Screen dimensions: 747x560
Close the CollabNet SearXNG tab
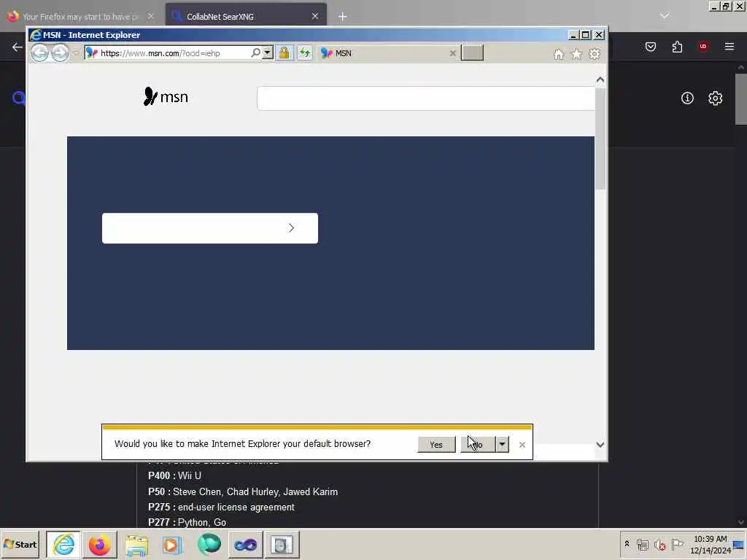[315, 16]
